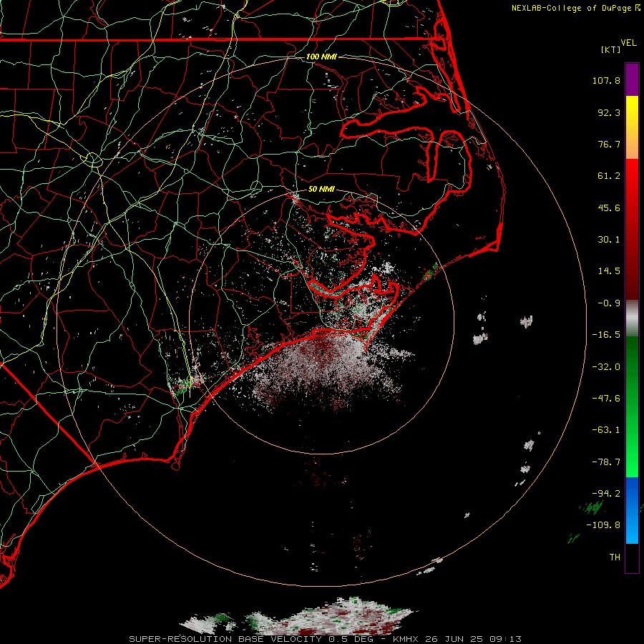
Task: Select the 61.2 scale value
Action: coord(609,176)
